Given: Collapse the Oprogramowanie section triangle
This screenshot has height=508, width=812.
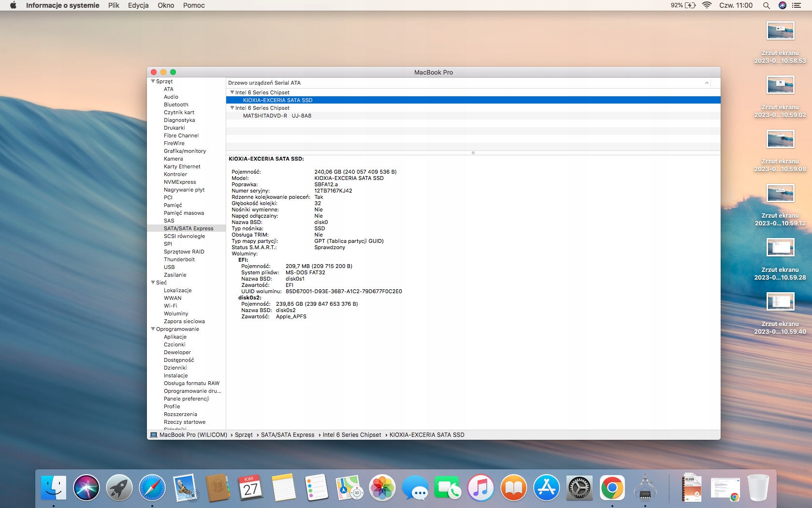Looking at the screenshot, I should click(x=153, y=329).
